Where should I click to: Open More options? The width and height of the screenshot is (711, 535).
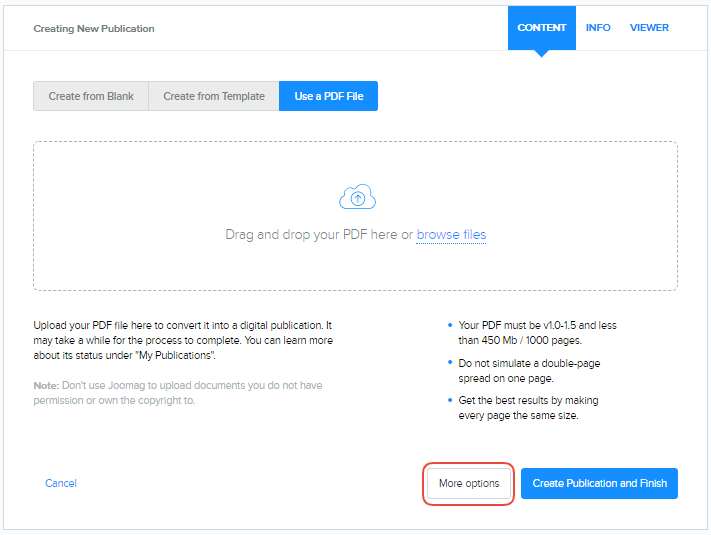tap(469, 483)
